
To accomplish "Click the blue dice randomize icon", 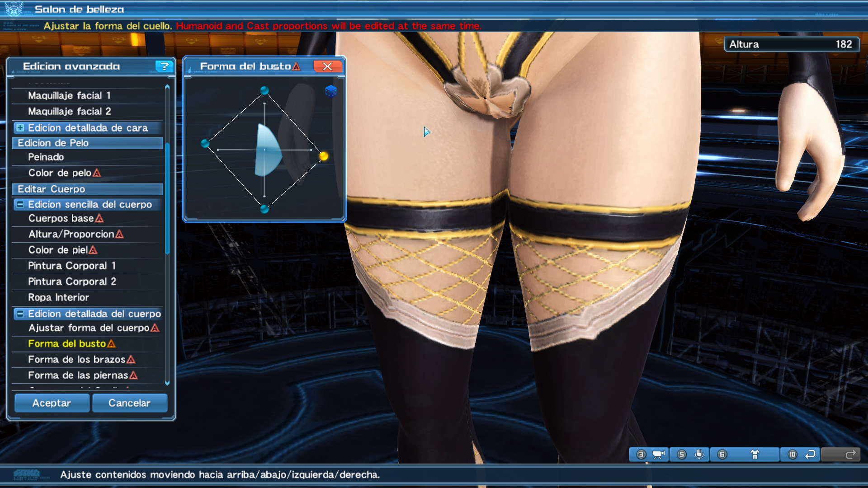I will (x=330, y=91).
